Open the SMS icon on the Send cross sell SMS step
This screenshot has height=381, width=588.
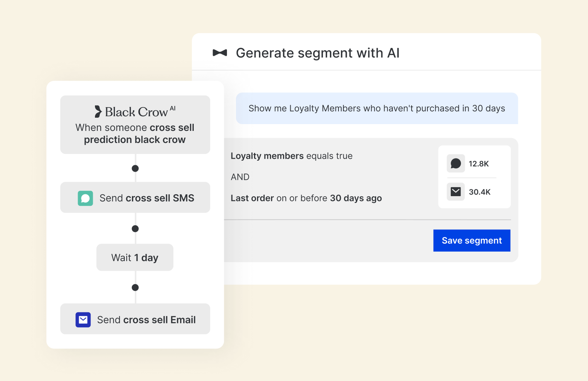[85, 198]
